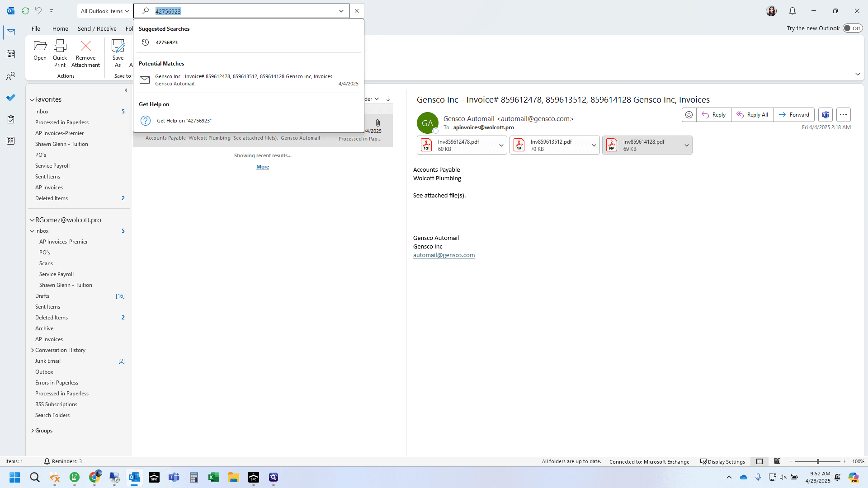
Task: Click the GA sender avatar
Action: 427,123
